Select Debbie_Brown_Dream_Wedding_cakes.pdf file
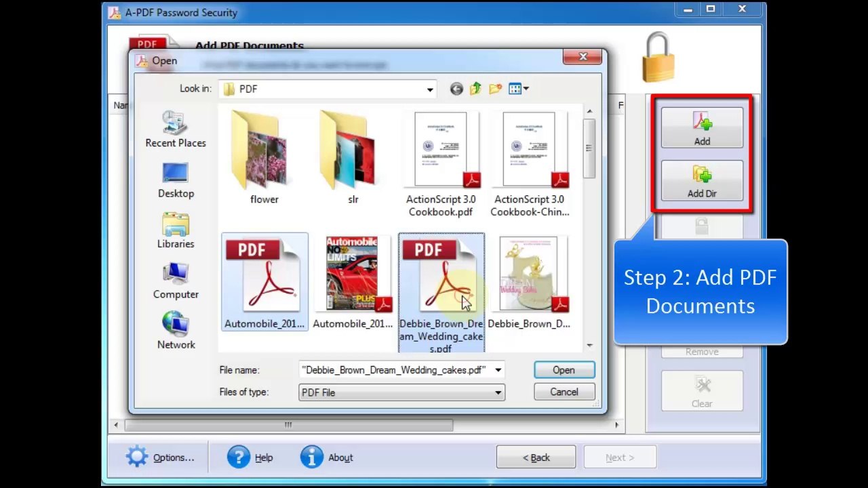 click(441, 293)
